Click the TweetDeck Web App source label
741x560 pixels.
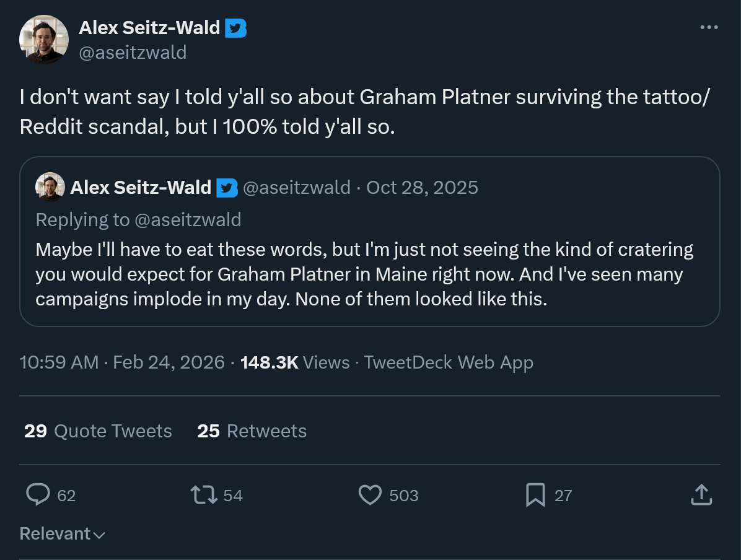pos(449,362)
